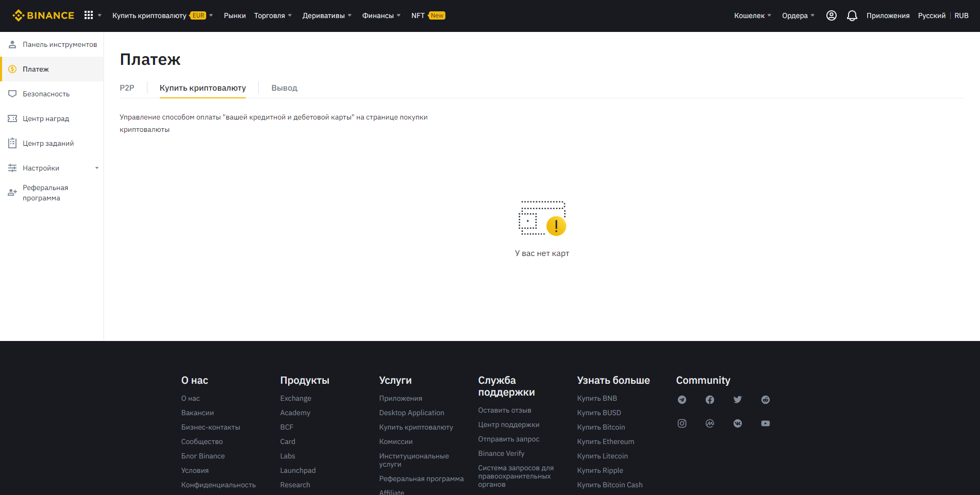Open the Купить Litecoin footer link
980x495 pixels.
click(602, 456)
